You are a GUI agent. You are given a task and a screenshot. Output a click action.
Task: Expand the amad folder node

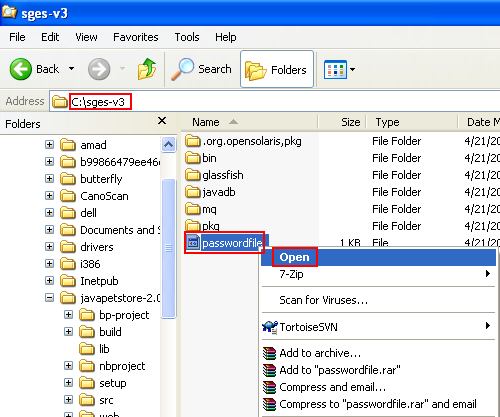click(49, 145)
